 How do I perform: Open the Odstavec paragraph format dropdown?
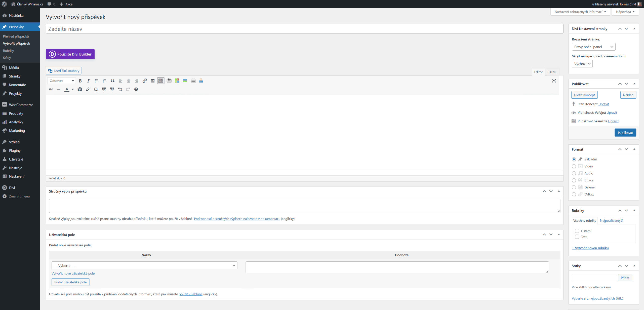point(62,81)
